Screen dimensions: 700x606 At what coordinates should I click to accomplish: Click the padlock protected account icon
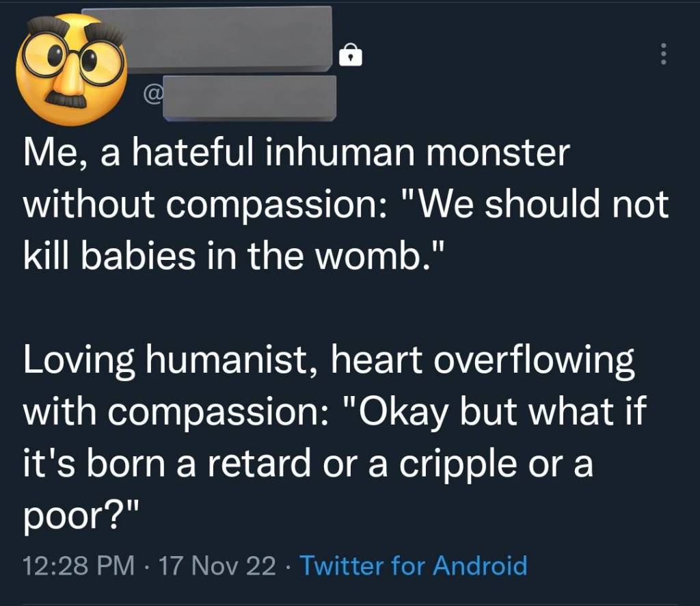(x=350, y=54)
